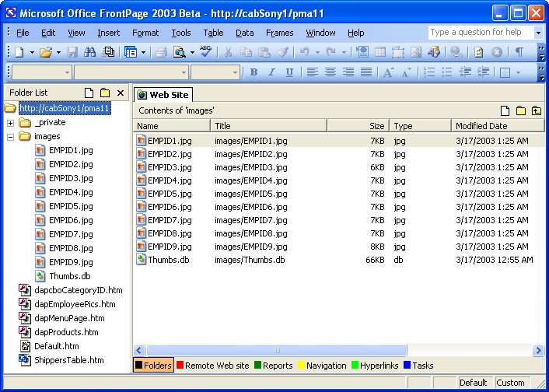Click the Refresh page toolbar icon
The height and width of the screenshot is (392, 549).
(478, 52)
